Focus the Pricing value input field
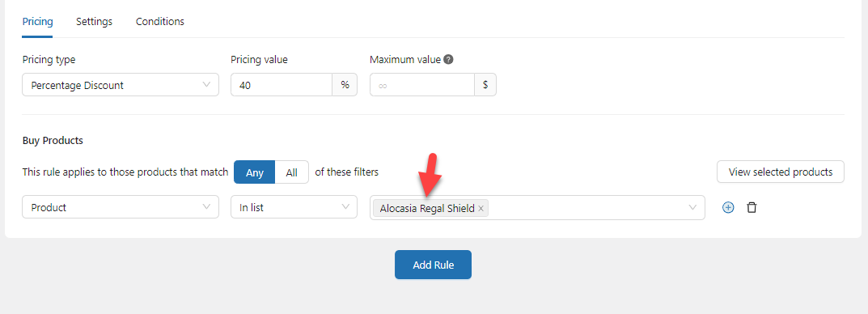The height and width of the screenshot is (314, 868). click(x=282, y=85)
